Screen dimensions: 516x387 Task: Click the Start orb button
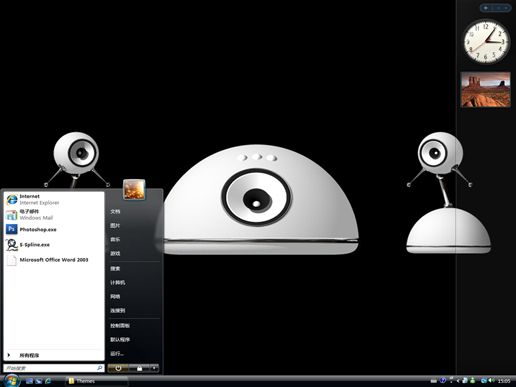pyautogui.click(x=12, y=380)
